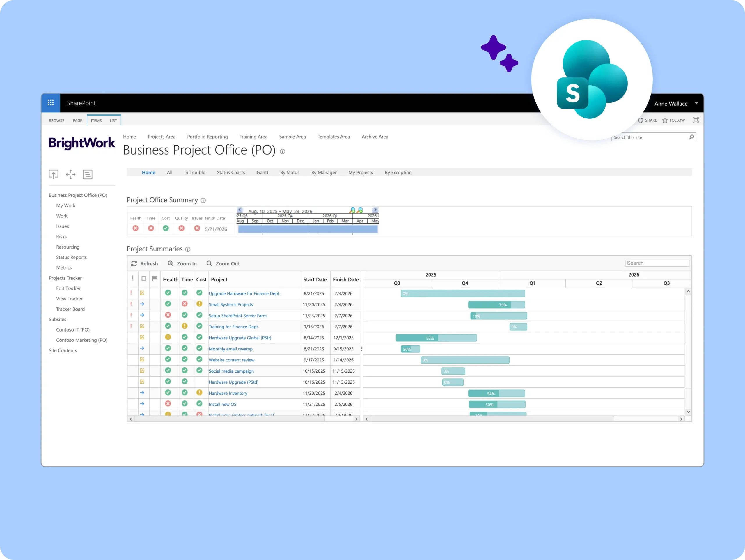This screenshot has height=560, width=745.
Task: Open the ITEMS ribbon tab
Action: pyautogui.click(x=96, y=120)
